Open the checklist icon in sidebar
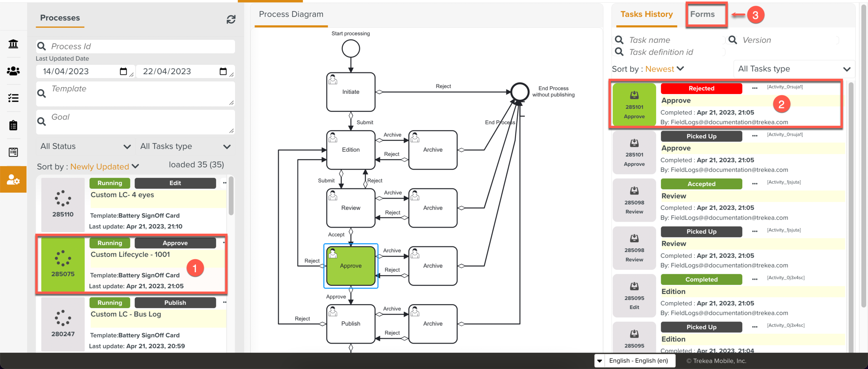Screen dimensions: 868x369 pos(13,98)
